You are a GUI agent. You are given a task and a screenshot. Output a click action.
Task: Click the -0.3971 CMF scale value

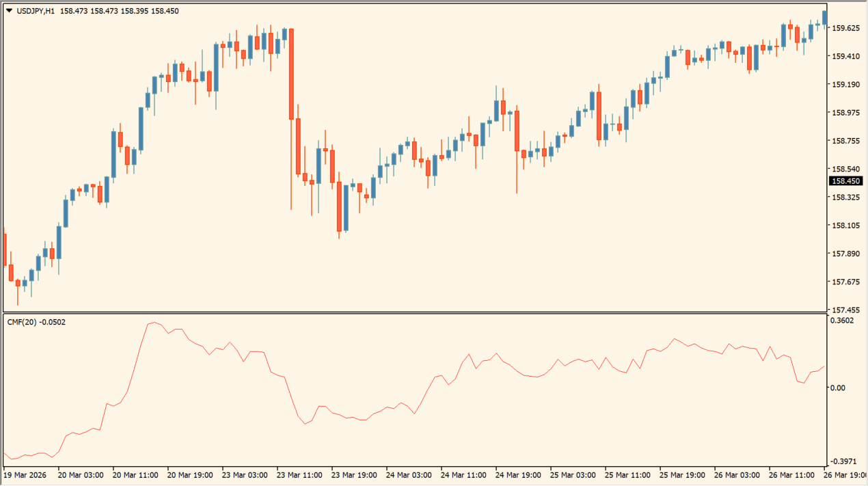coord(843,461)
